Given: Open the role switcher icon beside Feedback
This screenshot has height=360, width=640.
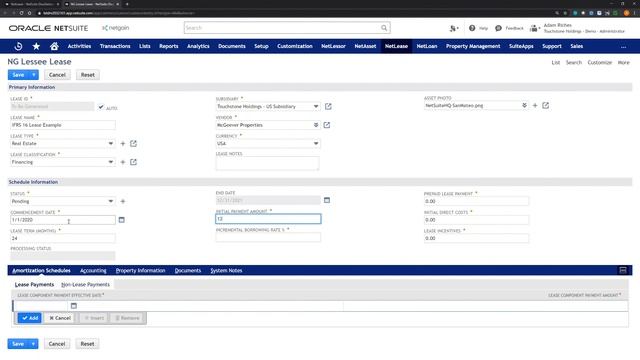Looking at the screenshot, I should point(534,28).
